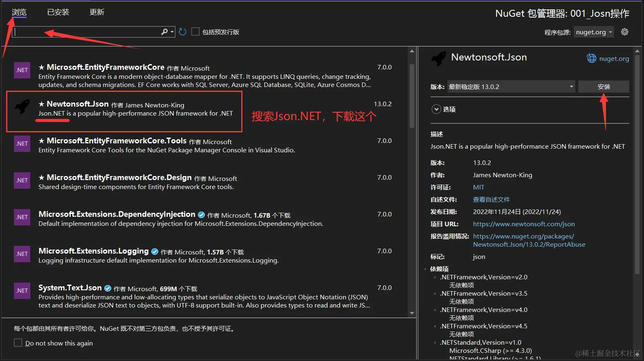Open the nuget.org link
The image size is (644, 361).
(614, 58)
